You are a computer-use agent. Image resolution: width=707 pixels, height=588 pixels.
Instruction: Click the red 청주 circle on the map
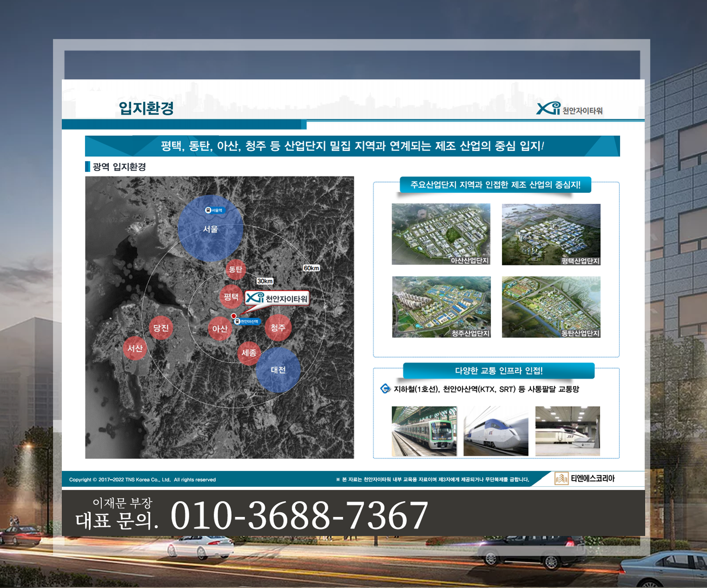click(278, 328)
